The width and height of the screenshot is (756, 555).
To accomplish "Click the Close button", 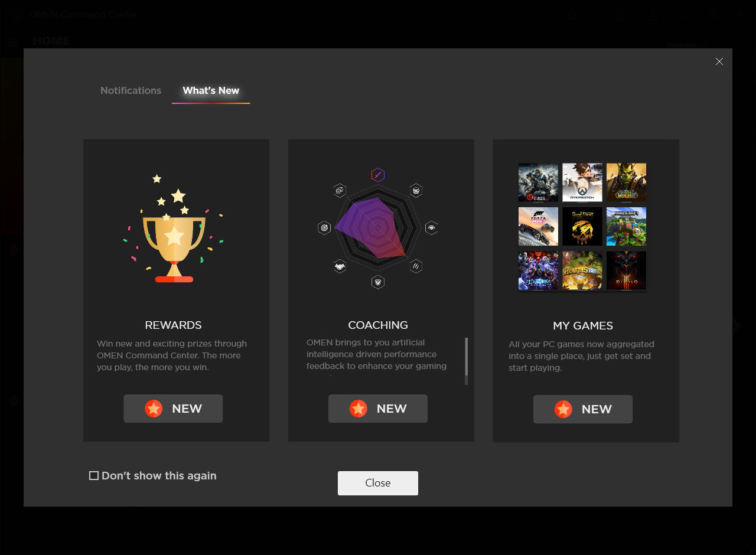I will (378, 483).
